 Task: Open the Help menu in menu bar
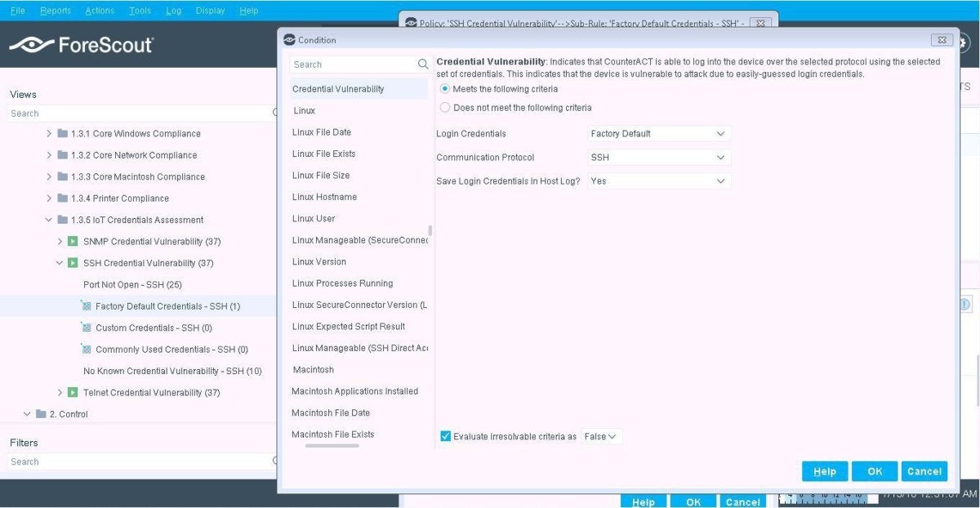249,11
